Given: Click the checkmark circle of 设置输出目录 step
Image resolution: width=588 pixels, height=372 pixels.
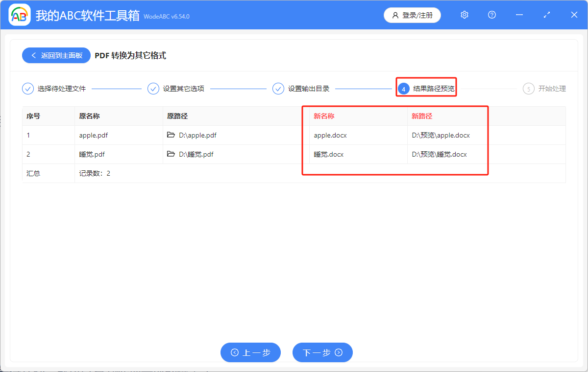Looking at the screenshot, I should pos(278,89).
